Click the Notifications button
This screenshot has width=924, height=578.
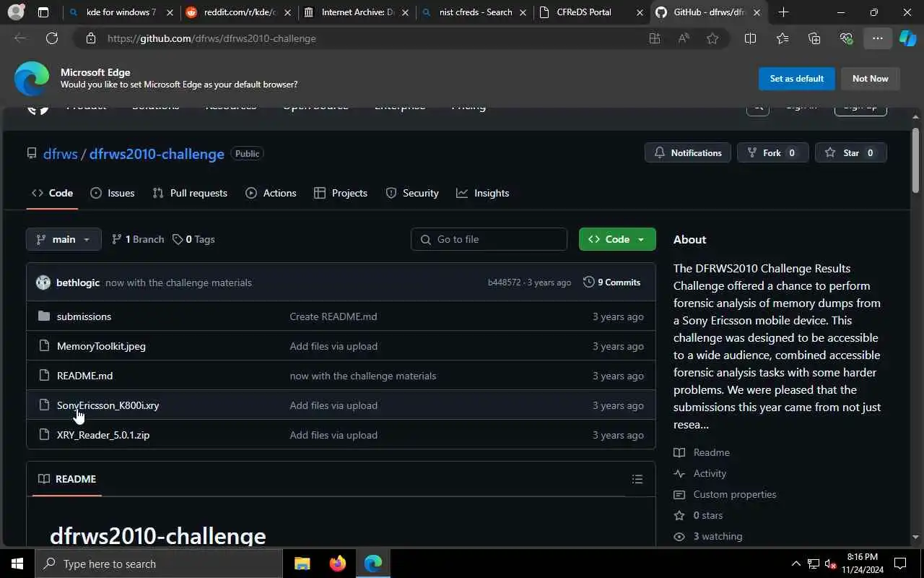(688, 152)
